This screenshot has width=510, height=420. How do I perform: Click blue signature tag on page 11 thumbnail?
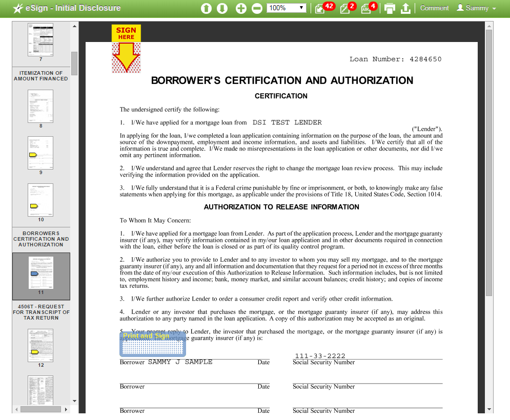(x=34, y=274)
